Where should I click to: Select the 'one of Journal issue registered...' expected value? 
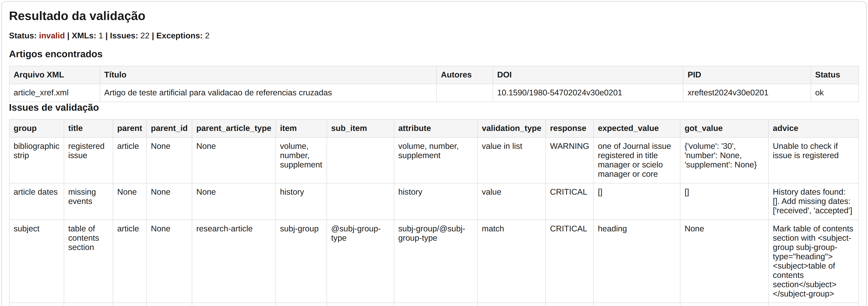coord(636,160)
